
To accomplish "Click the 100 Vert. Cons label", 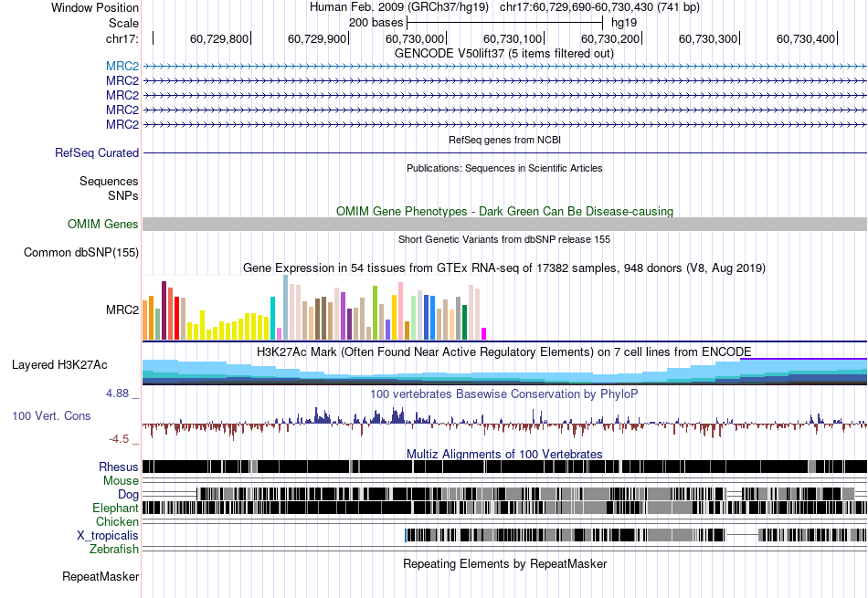I will coord(51,416).
